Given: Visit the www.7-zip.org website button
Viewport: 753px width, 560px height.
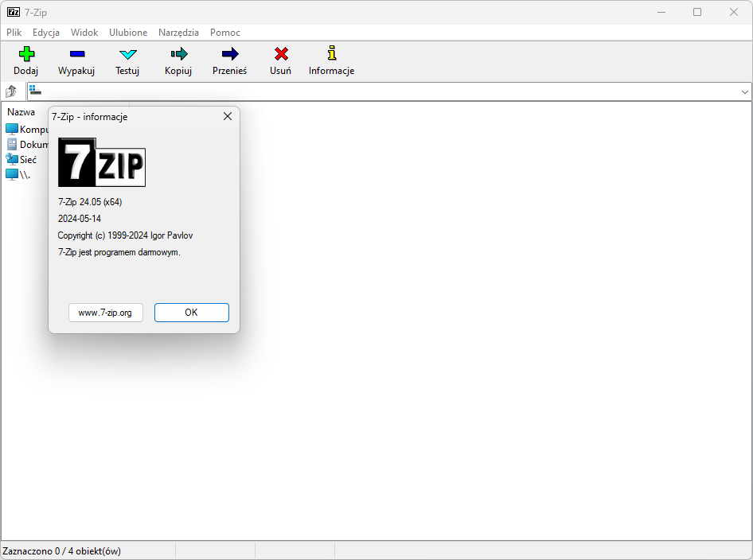Looking at the screenshot, I should [x=106, y=313].
